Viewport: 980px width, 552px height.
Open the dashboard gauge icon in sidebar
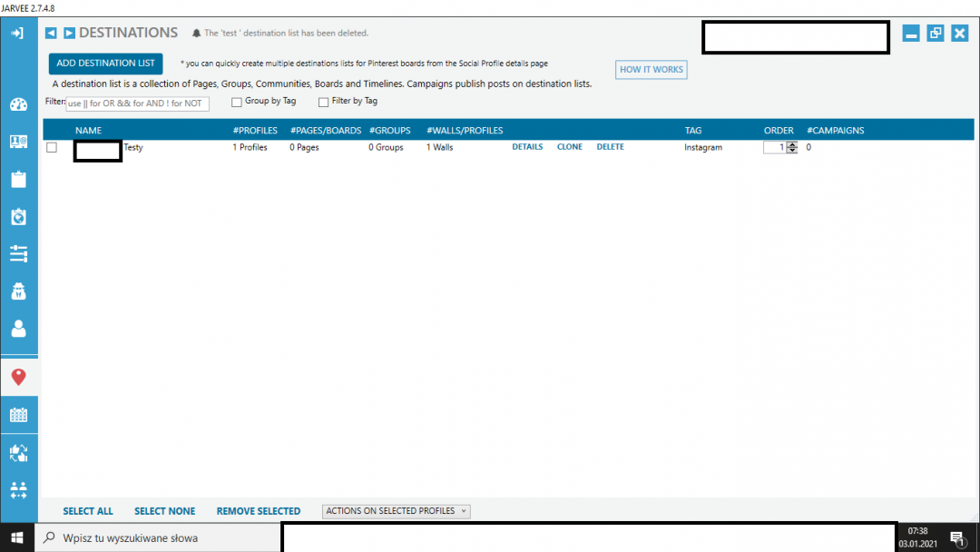tap(18, 104)
